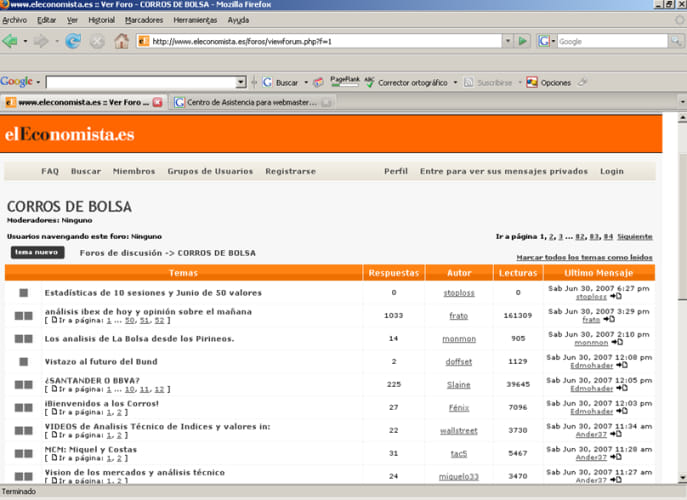The height and width of the screenshot is (500, 687).
Task: Open the Historial menu
Action: tap(101, 20)
